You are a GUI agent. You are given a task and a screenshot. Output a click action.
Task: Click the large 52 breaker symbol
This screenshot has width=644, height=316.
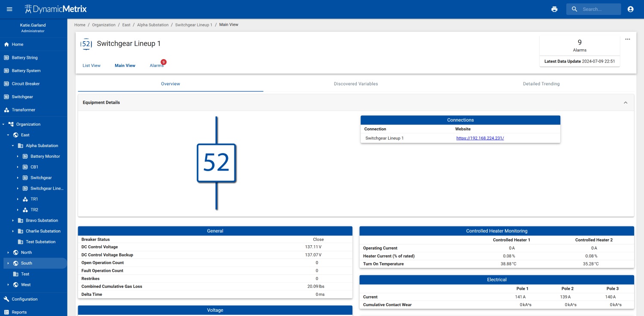(x=216, y=163)
